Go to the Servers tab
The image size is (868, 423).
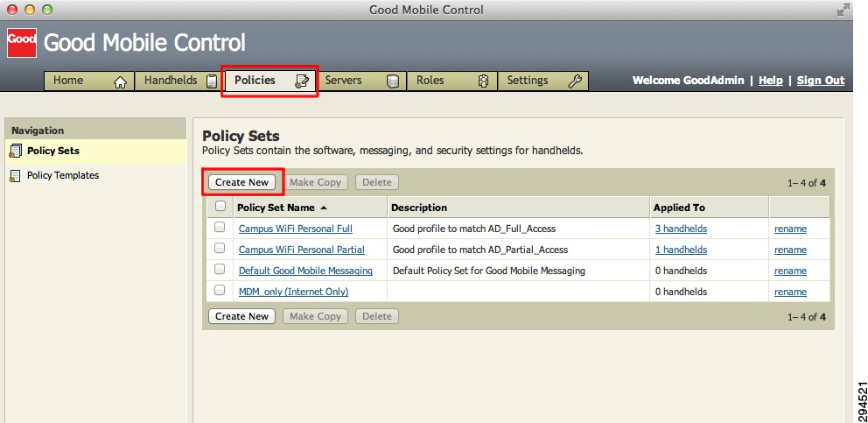point(361,81)
